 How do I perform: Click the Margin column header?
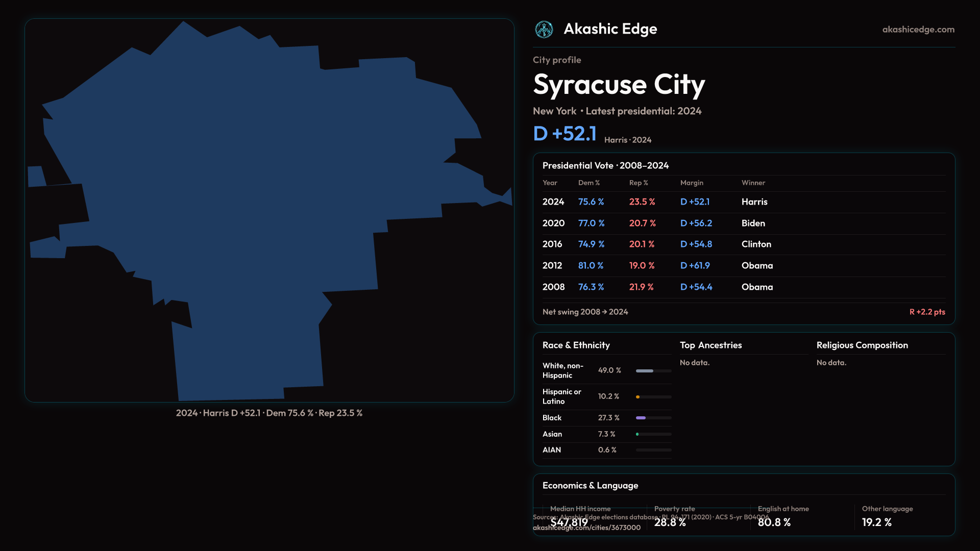coord(691,183)
